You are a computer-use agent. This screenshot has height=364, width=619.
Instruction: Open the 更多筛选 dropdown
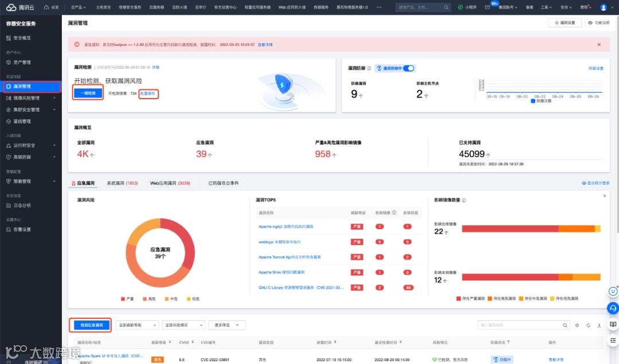[227, 326]
